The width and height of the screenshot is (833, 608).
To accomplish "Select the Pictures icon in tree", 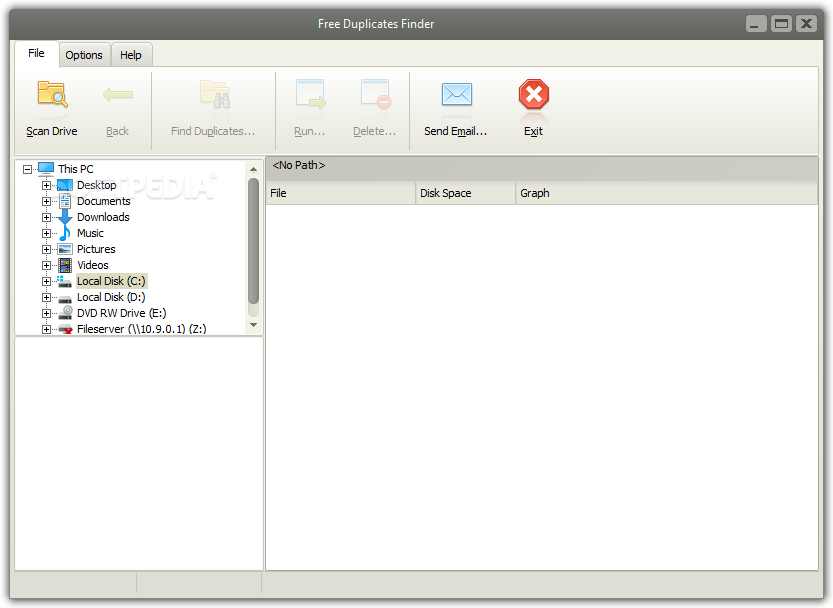I will 65,249.
